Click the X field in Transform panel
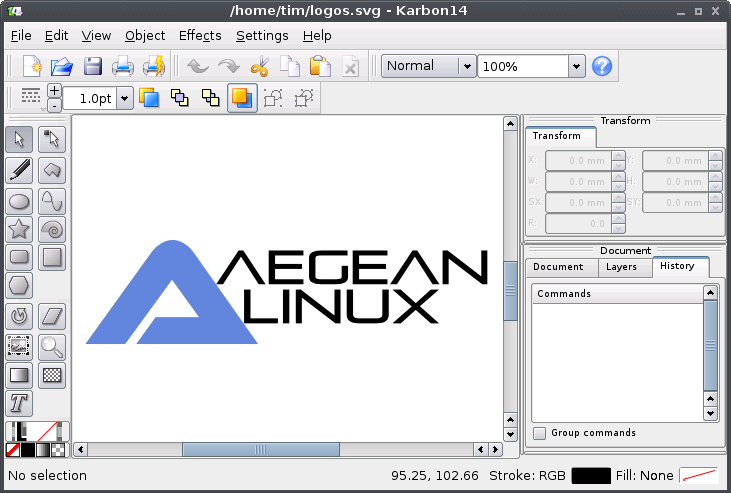 coord(577,160)
